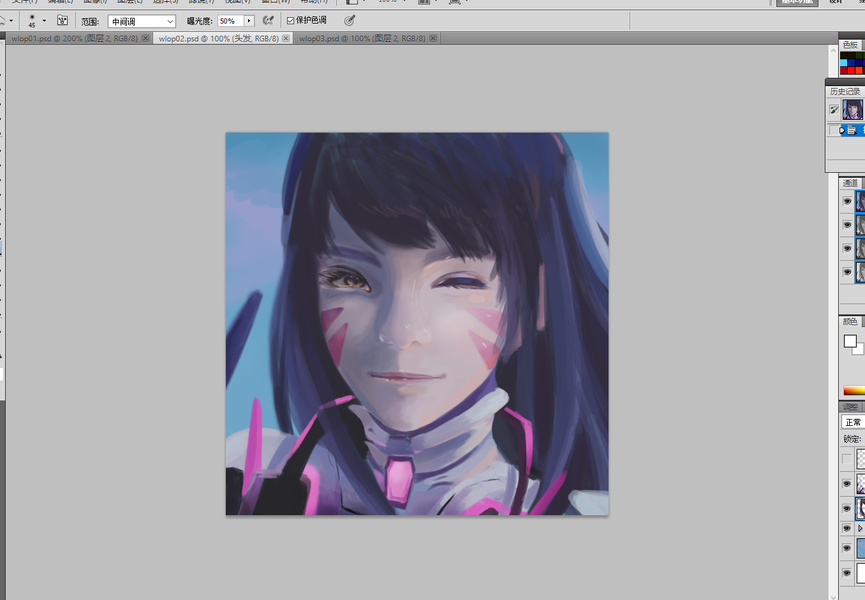Select the blue layer thumbnail
Image resolution: width=865 pixels, height=600 pixels.
[861, 549]
